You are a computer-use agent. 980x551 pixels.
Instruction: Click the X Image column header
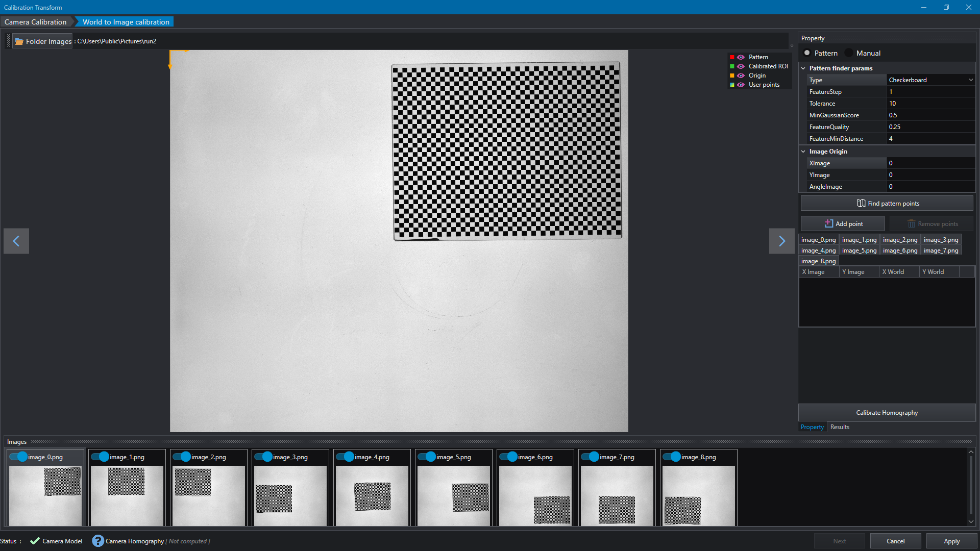click(x=819, y=272)
